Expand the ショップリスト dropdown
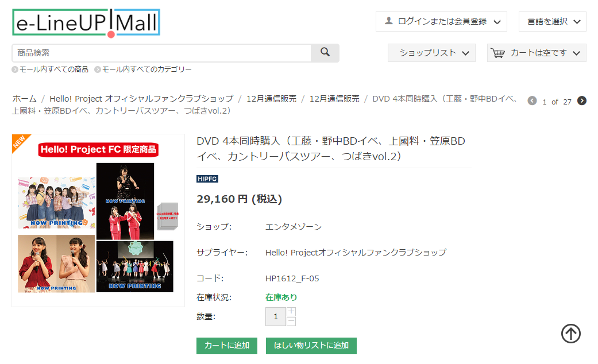Image resolution: width=598 pixels, height=364 pixels. 431,53
